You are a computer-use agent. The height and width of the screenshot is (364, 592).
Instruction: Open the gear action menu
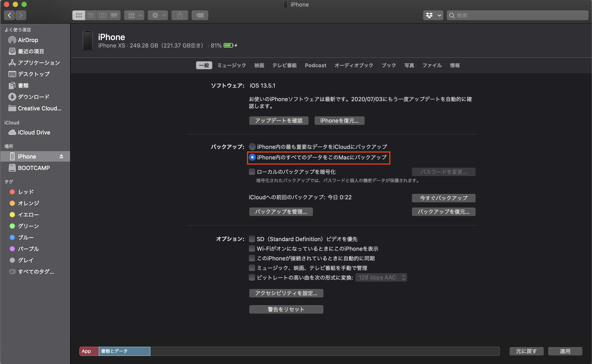coord(158,15)
